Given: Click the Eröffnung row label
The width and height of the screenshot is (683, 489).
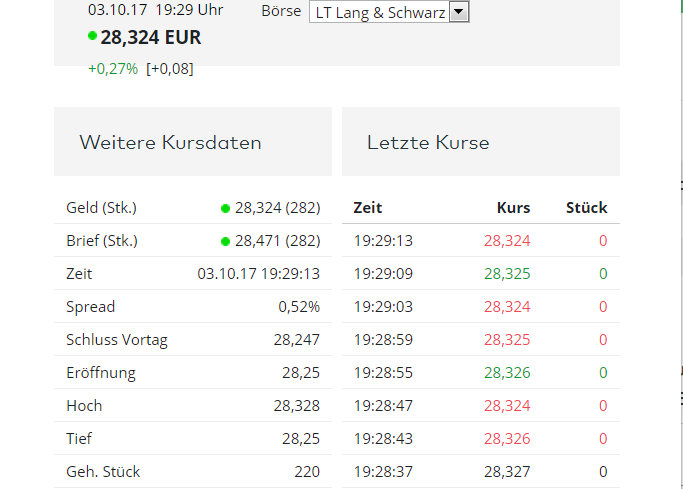Looking at the screenshot, I should [101, 373].
